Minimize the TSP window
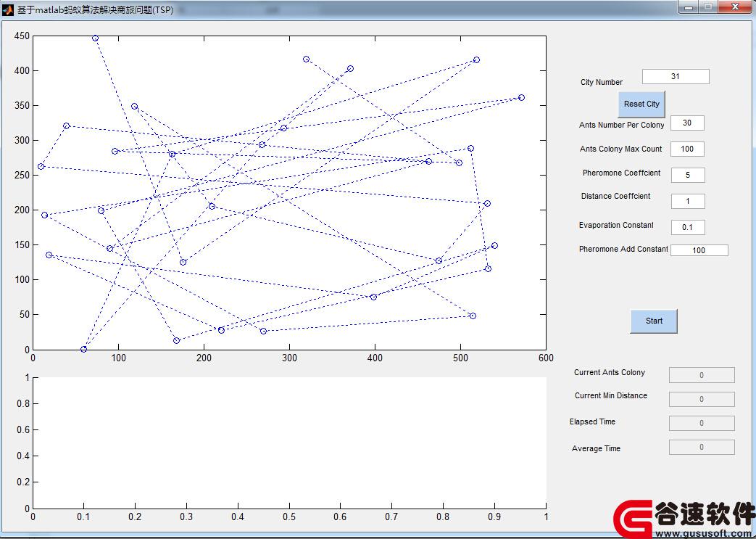The image size is (756, 539). click(x=689, y=7)
